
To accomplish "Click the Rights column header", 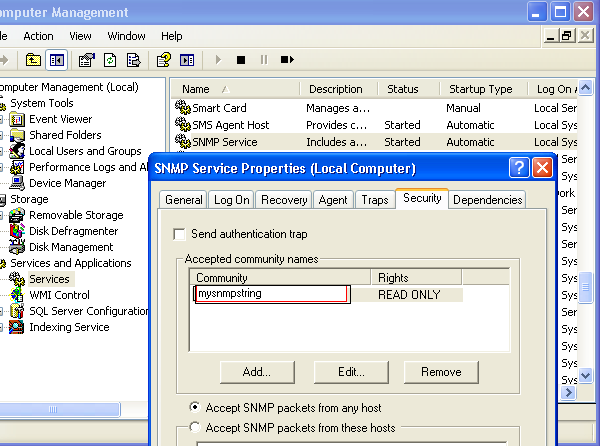I will coord(416,277).
